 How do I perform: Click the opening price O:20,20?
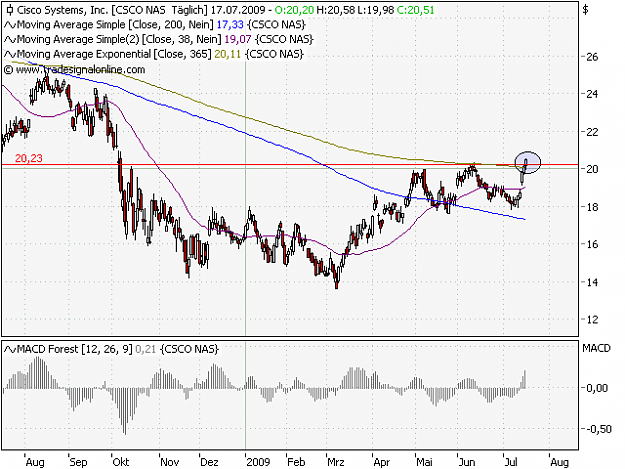click(x=294, y=10)
